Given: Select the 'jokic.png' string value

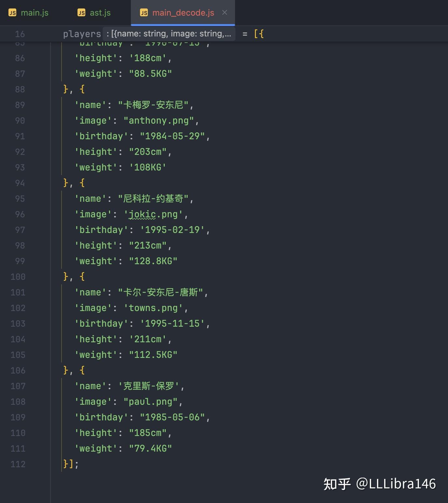Looking at the screenshot, I should (x=154, y=214).
